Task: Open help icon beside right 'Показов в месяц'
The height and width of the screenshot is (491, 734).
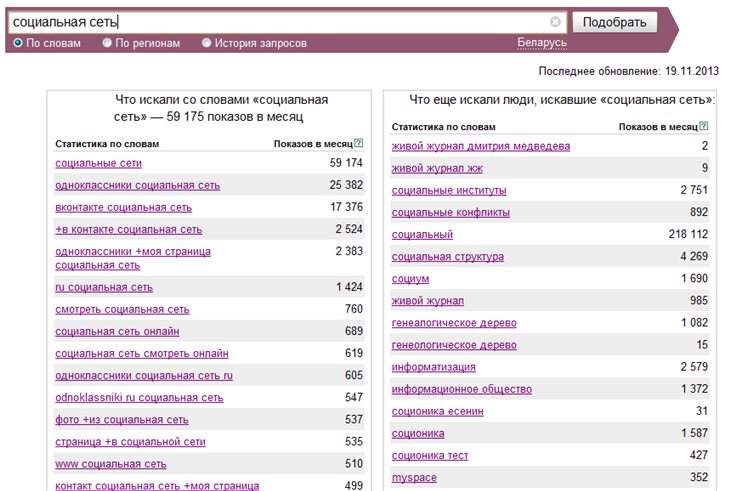Action: coord(704,126)
